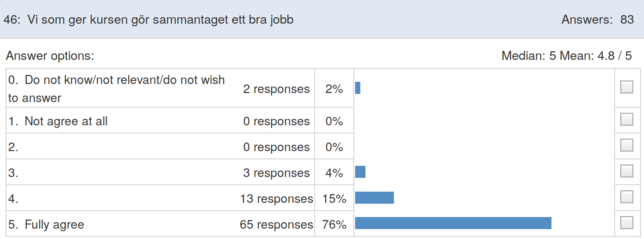This screenshot has height=239, width=644.
Task: Click the blue bar for 'Fully agree'
Action: point(453,223)
